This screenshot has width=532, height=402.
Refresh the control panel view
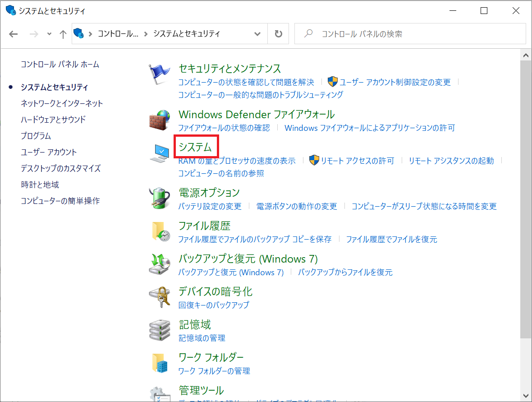278,34
